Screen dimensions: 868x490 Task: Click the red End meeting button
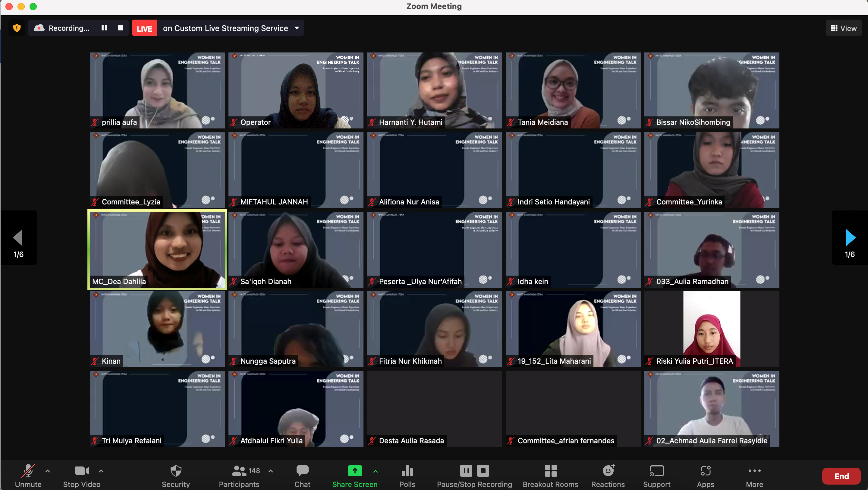[x=841, y=476]
